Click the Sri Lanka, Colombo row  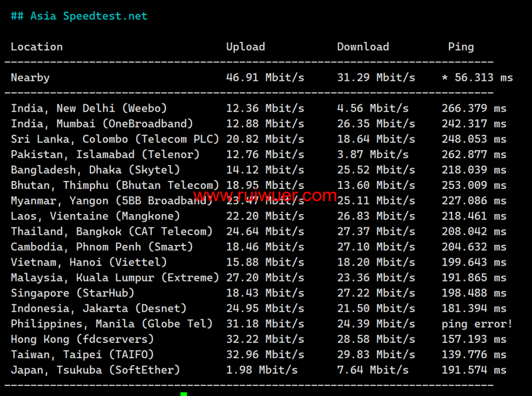point(115,139)
